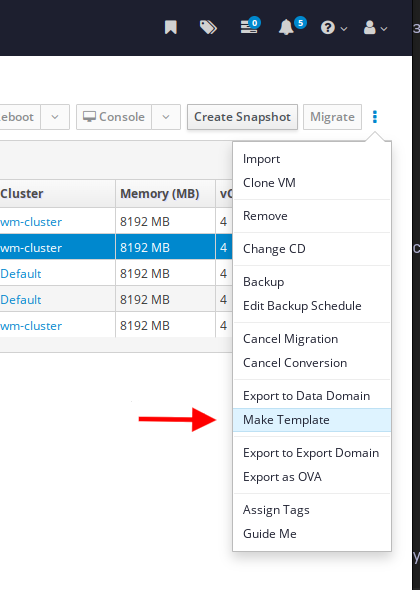The image size is (420, 590).
Task: Open wm-cluster link in highlighted row
Action: coord(31,248)
